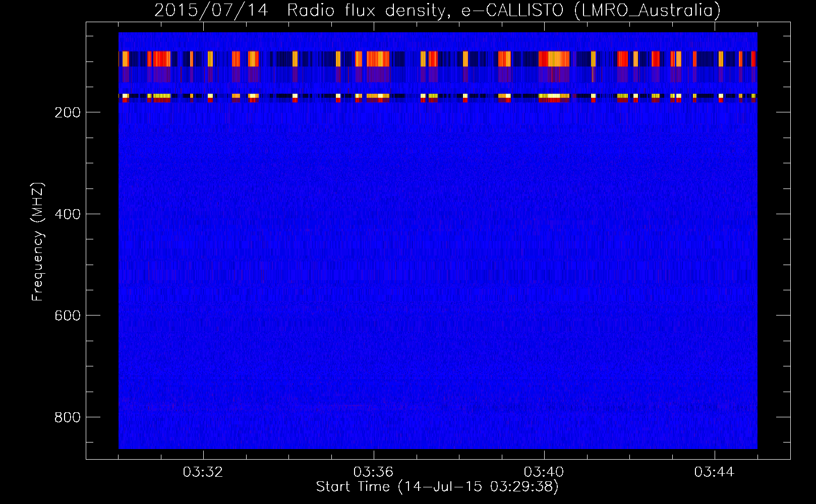
Task: Click the 03:36 time tick label
Action: click(374, 472)
